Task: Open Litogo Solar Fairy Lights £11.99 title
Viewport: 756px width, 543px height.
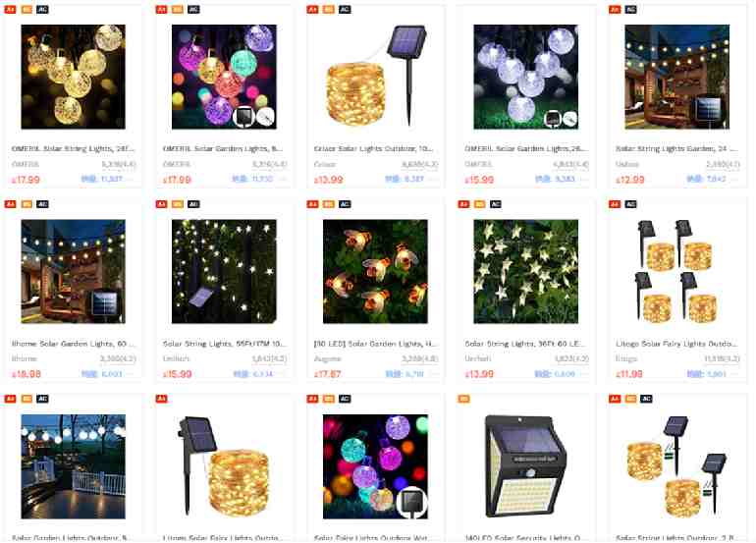Action: point(675,344)
